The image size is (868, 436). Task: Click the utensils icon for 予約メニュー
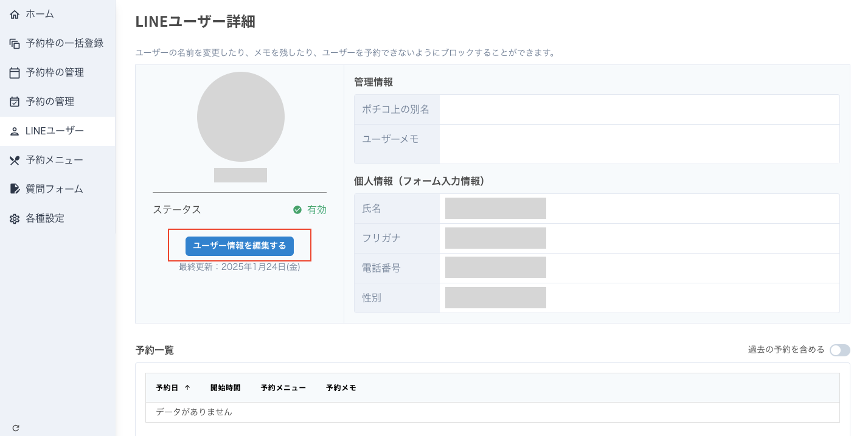(15, 161)
